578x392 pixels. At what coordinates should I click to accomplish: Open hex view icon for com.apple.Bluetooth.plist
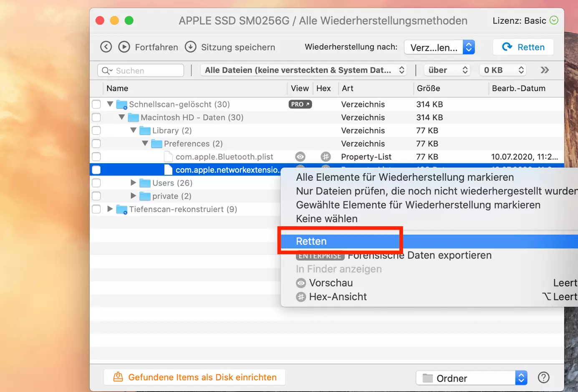[x=326, y=157]
